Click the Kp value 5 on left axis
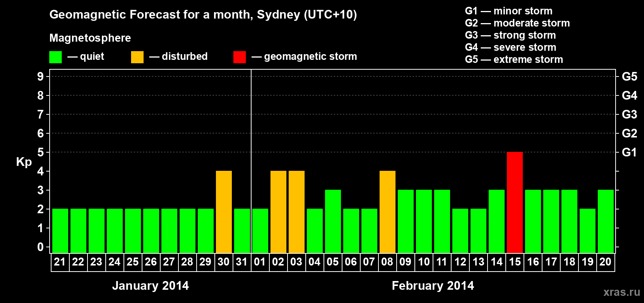Image resolution: width=644 pixels, height=303 pixels. click(41, 152)
